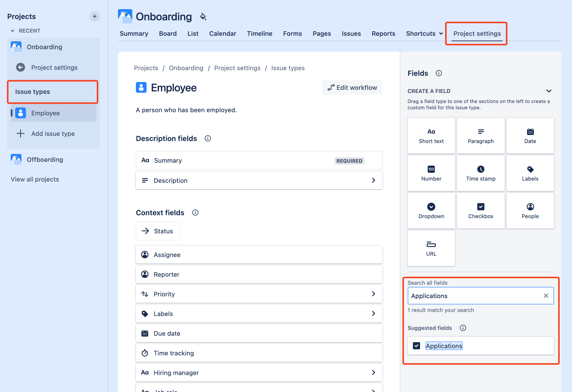
Task: Select the Employee issue type row
Action: tap(54, 113)
